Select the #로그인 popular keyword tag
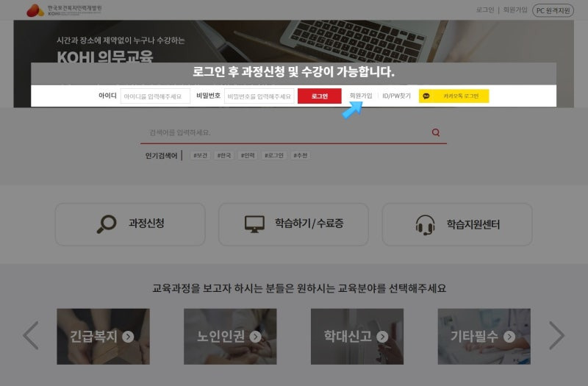588x386 pixels. (x=273, y=155)
